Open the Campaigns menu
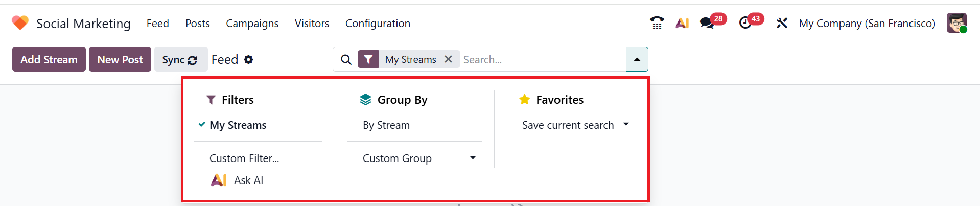Image resolution: width=980 pixels, height=206 pixels. point(252,24)
